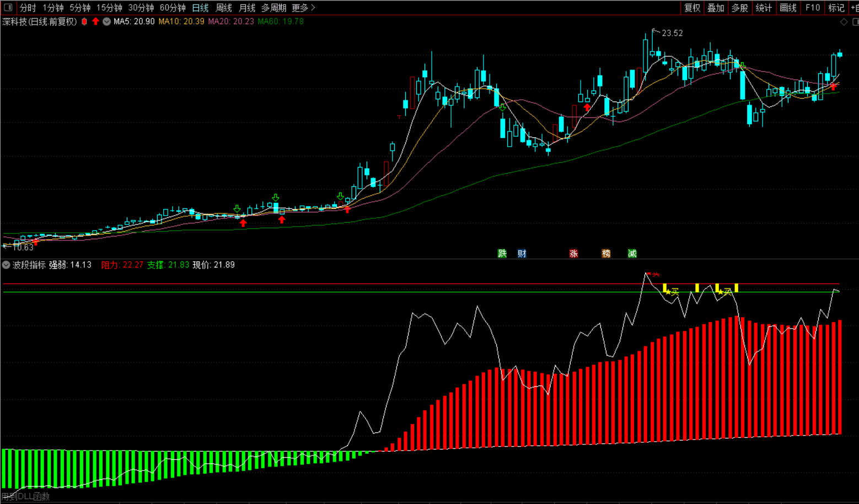
Task: Expand the 波段指标 indicator dropdown
Action: point(6,265)
